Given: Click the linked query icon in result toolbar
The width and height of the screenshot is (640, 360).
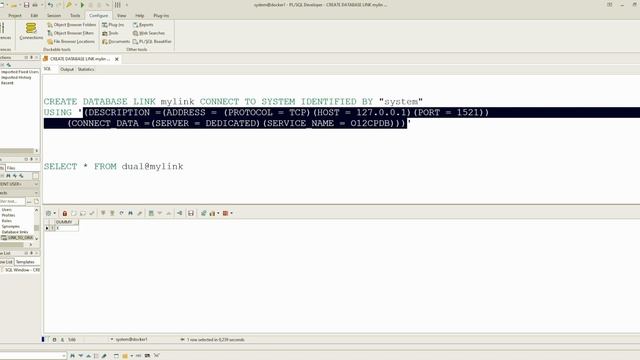Looking at the screenshot, I should (x=180, y=213).
